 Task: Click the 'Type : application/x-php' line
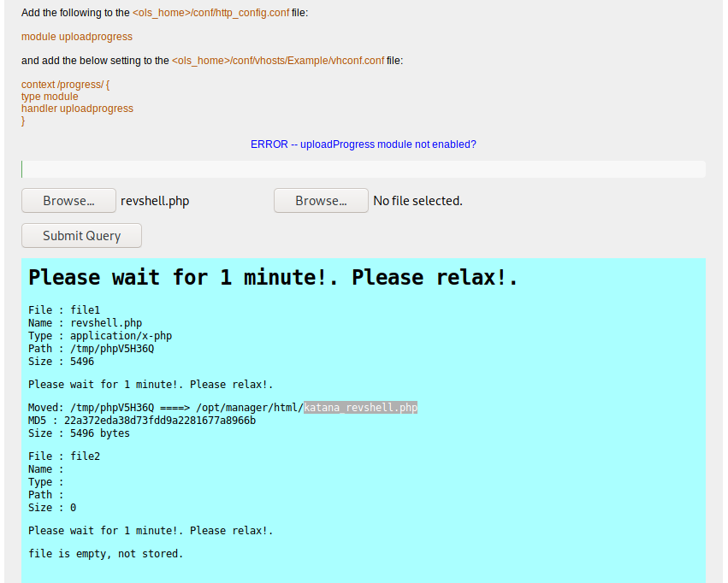click(100, 336)
